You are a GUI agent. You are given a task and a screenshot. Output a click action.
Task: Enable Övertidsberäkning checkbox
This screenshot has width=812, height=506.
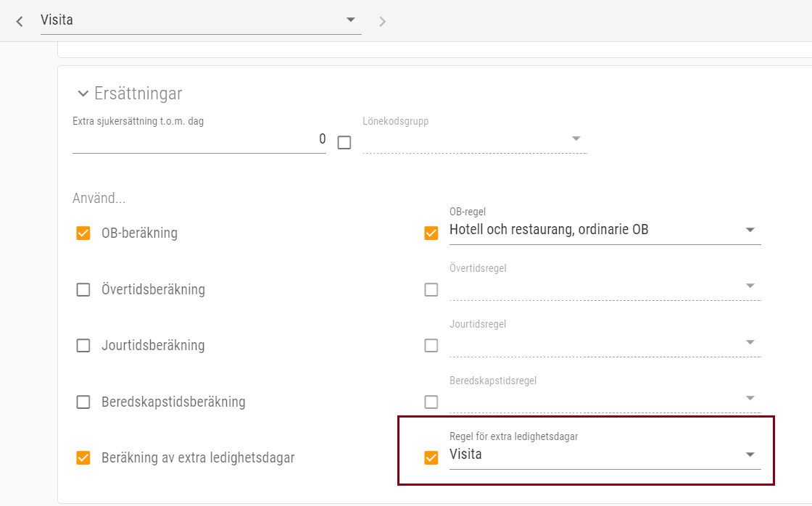[83, 290]
